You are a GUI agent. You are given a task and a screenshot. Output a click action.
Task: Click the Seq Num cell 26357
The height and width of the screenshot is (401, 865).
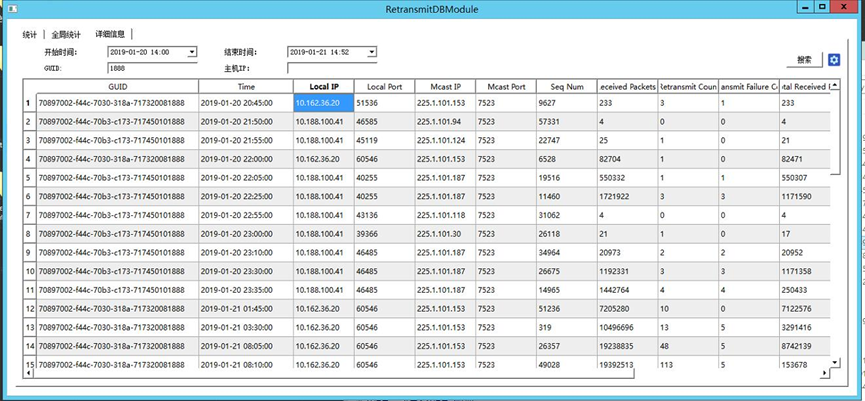(567, 346)
